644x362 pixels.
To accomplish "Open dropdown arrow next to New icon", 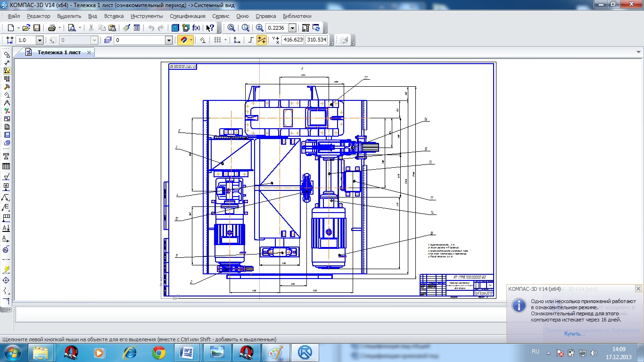I will [18, 28].
